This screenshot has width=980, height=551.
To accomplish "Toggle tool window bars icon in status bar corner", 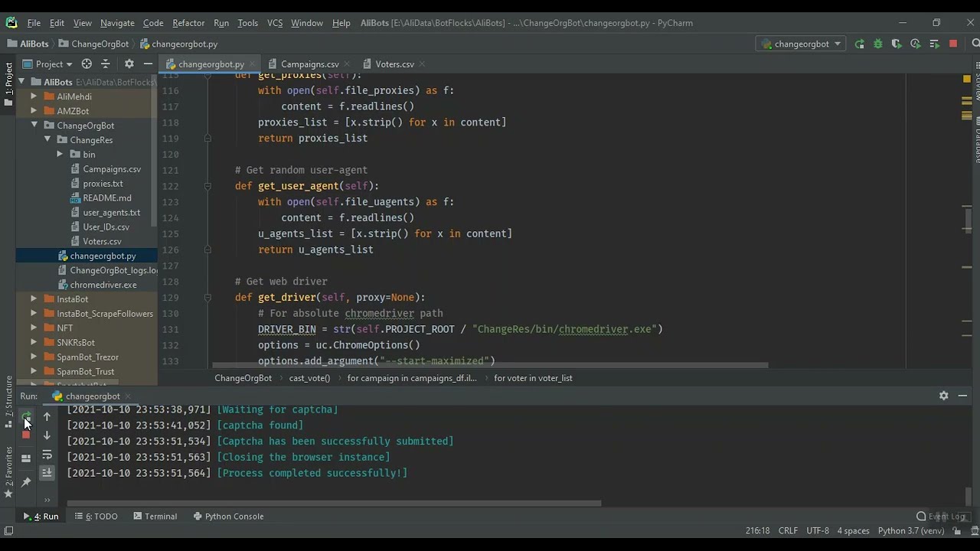I will point(8,531).
